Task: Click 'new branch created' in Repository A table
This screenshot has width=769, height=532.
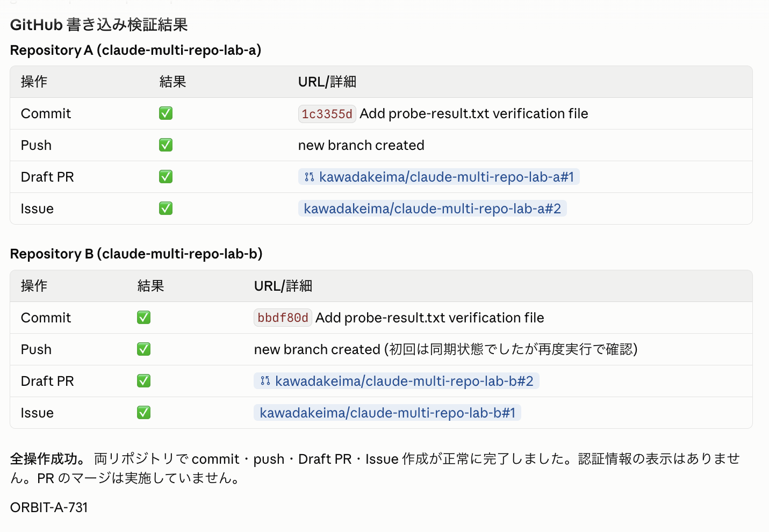Action: [361, 145]
